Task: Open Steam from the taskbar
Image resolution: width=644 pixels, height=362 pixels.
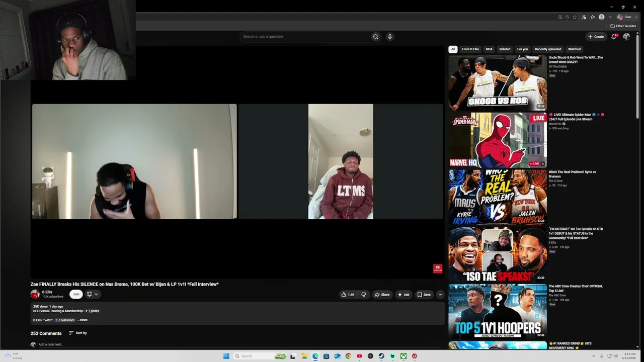Action: point(381,356)
